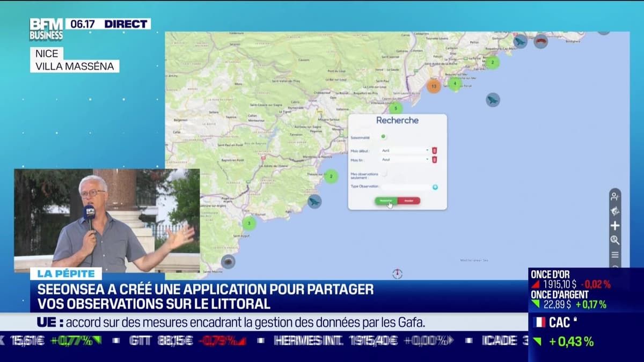The height and width of the screenshot is (362, 644).
Task: Open the green 2 cluster near Fréjus
Action: [331, 176]
